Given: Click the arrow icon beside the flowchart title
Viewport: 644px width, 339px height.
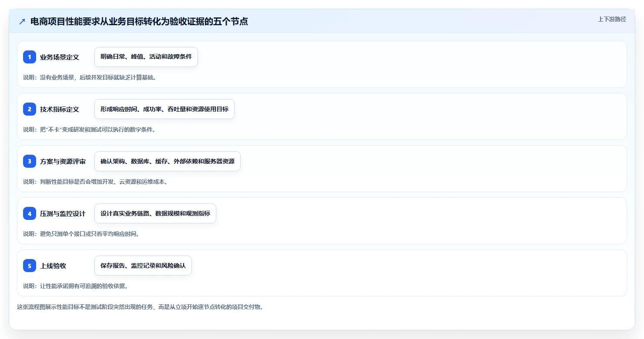Looking at the screenshot, I should click(x=22, y=22).
